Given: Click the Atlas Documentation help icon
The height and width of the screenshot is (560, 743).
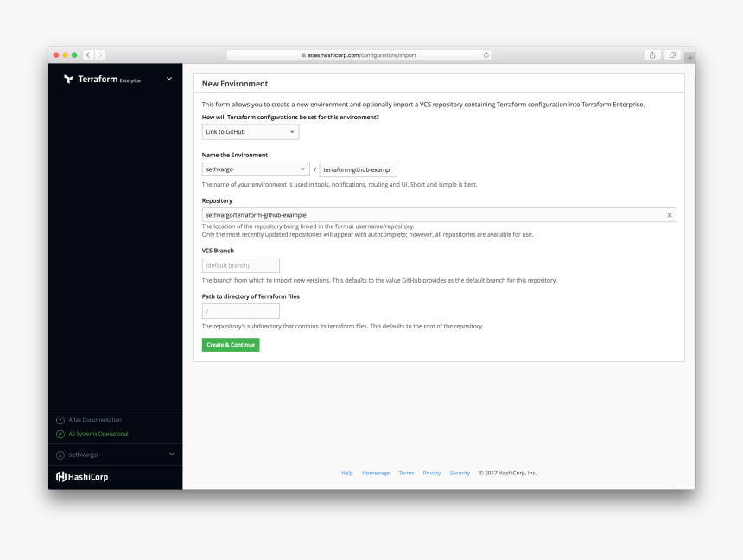Looking at the screenshot, I should pos(59,420).
